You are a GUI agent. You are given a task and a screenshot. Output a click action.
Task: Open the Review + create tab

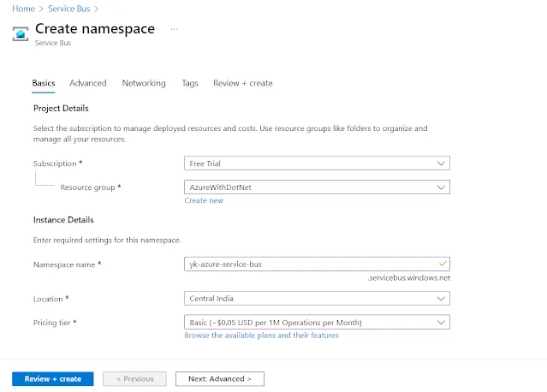(x=243, y=83)
